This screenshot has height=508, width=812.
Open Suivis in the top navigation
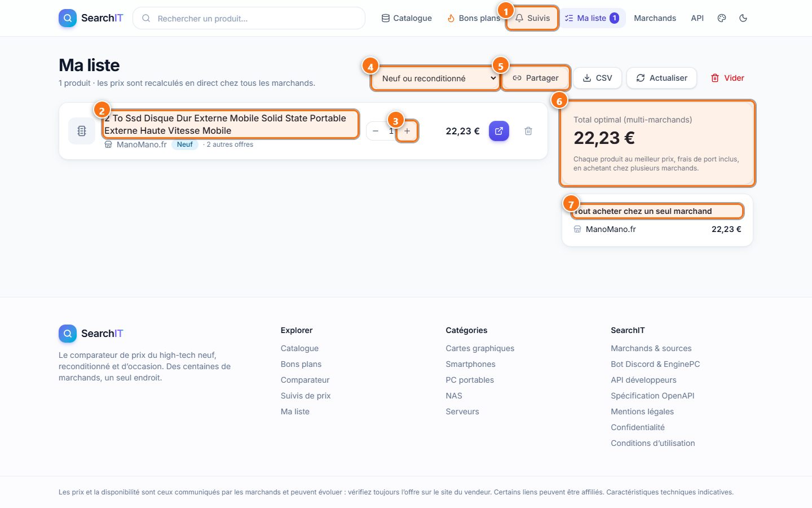click(532, 18)
